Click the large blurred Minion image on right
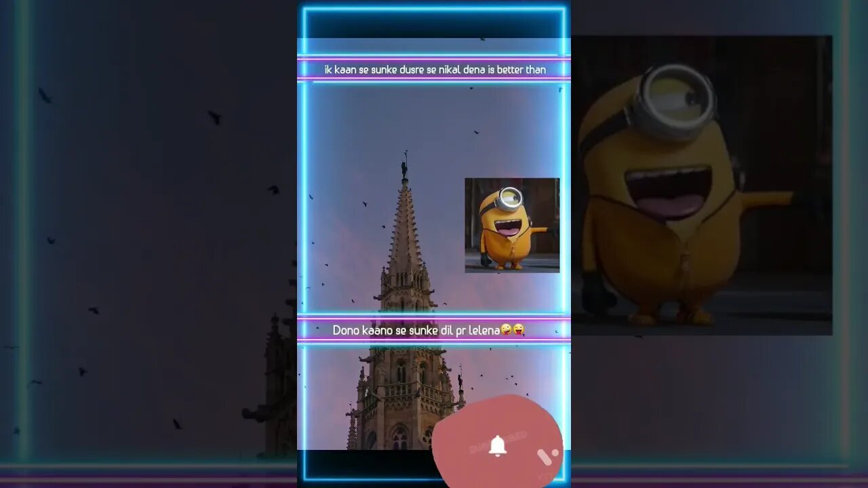This screenshot has width=868, height=488. coord(702,186)
